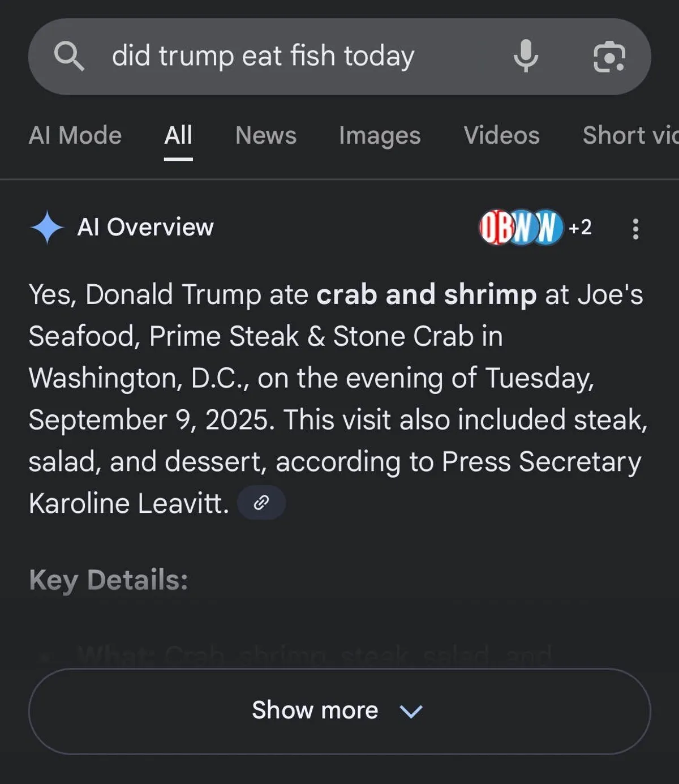Click the AI Overview sparkle icon
679x784 pixels.
pyautogui.click(x=47, y=228)
